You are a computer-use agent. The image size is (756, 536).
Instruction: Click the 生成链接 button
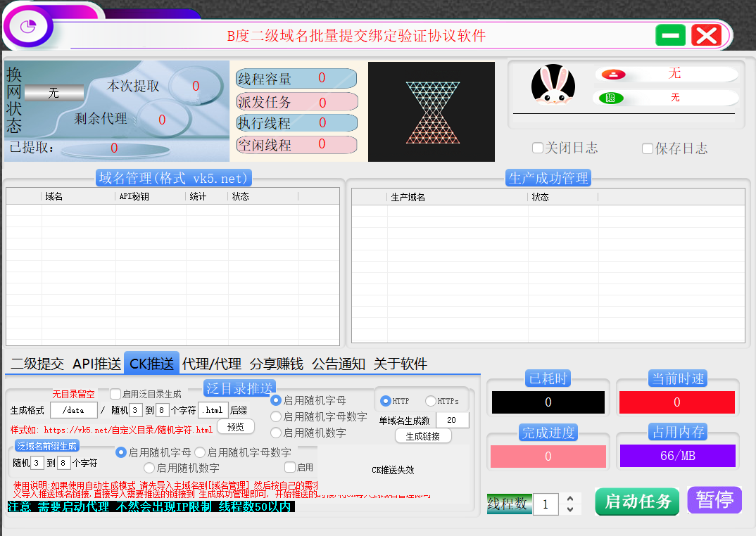(422, 436)
